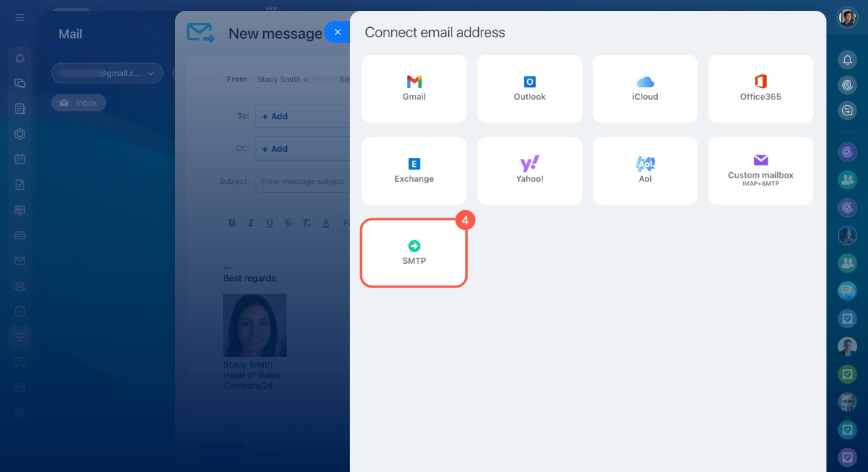
Task: Open the grey-haired person's chat avatar
Action: click(848, 401)
